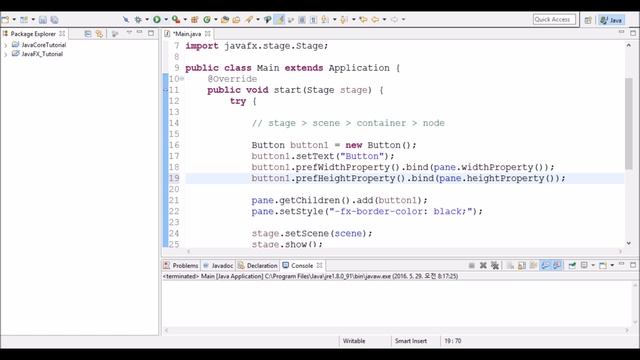Click the Search flashlight icon
This screenshot has width=640, height=360.
tap(249, 20)
